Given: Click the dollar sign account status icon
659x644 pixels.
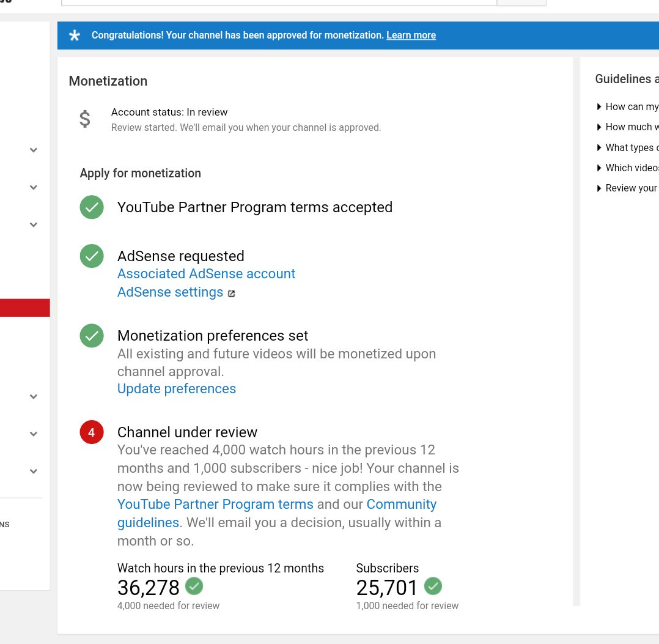Looking at the screenshot, I should click(x=85, y=119).
